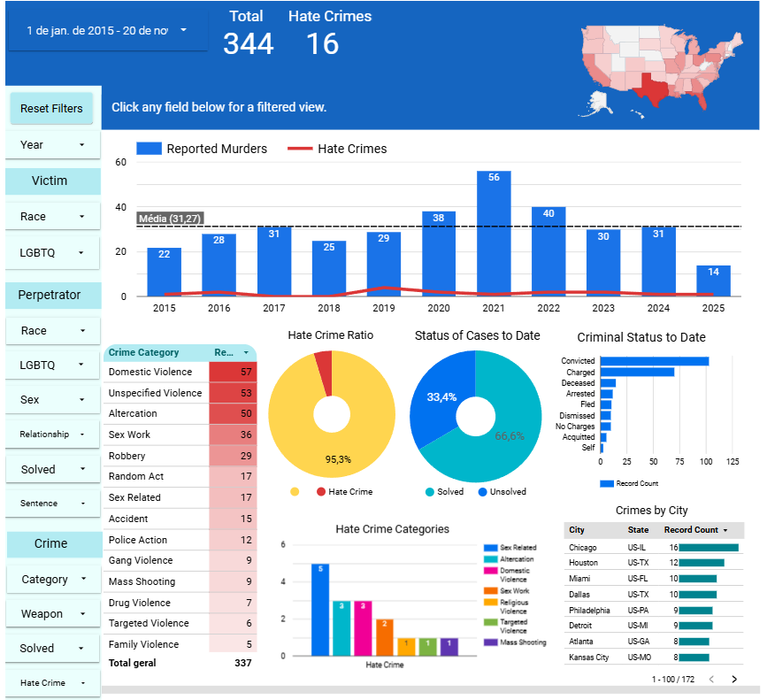Go to previous page of Crimes by City
This screenshot has width=767, height=700.
[x=711, y=679]
